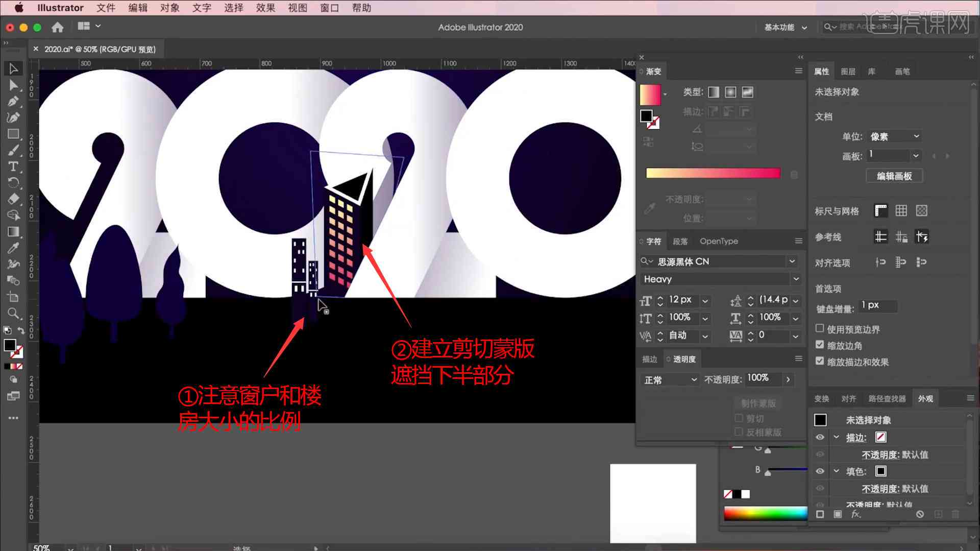Image resolution: width=980 pixels, height=551 pixels.
Task: Open the font family 思源黑体 CN dropdown
Action: (x=792, y=261)
